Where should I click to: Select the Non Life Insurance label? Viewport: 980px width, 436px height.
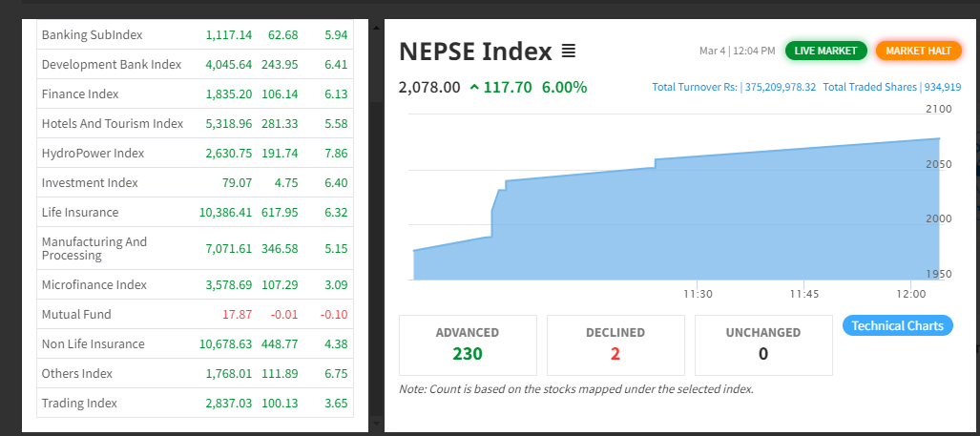pyautogui.click(x=94, y=344)
